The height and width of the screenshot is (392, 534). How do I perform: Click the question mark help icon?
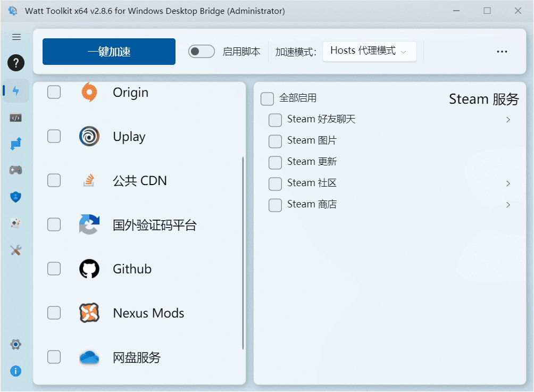16,63
